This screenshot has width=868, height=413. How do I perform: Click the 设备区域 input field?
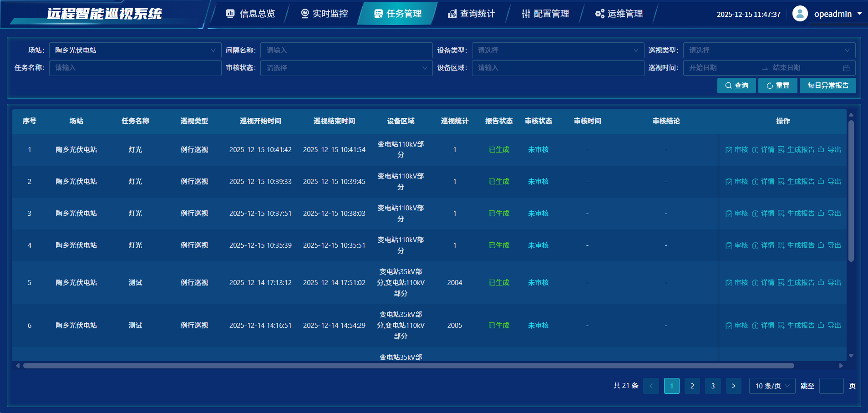coord(558,68)
